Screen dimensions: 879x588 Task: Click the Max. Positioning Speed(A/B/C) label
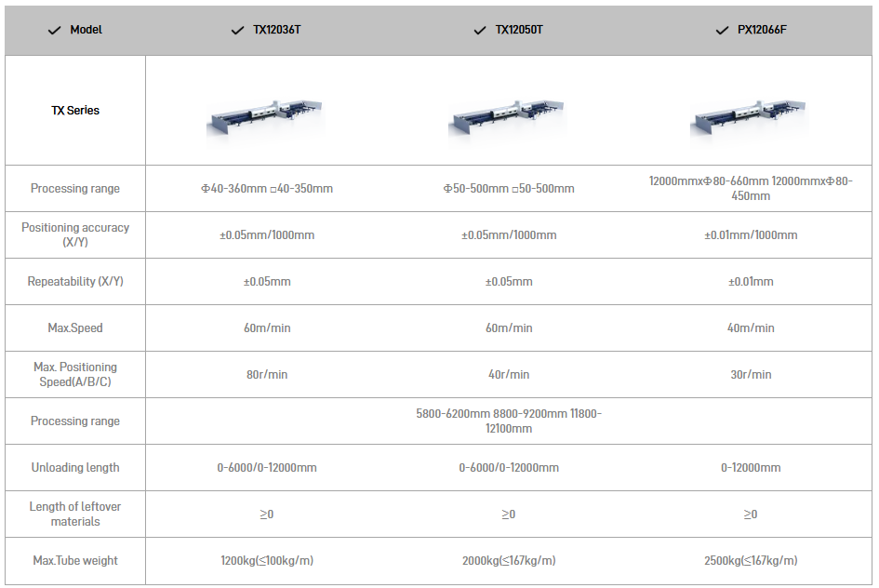coord(75,374)
